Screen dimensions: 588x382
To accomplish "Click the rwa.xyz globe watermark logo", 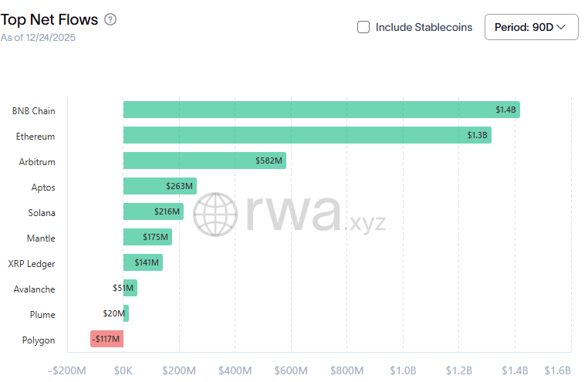I will tap(215, 214).
